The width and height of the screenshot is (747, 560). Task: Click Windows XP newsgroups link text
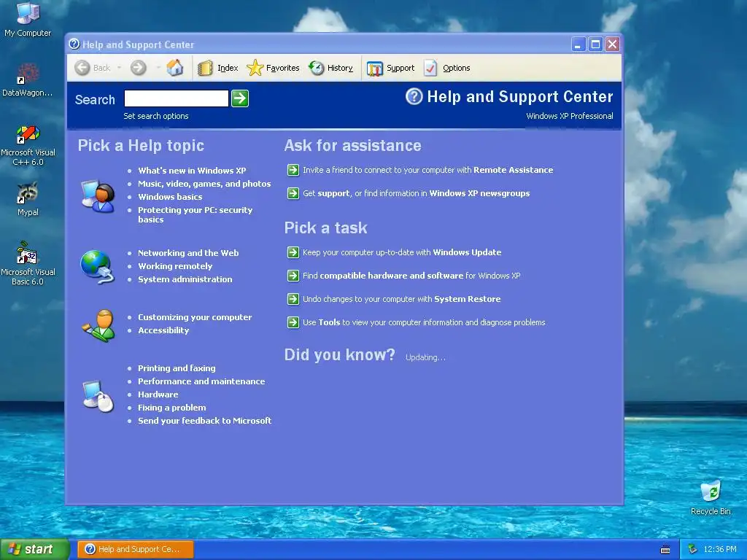click(x=479, y=193)
